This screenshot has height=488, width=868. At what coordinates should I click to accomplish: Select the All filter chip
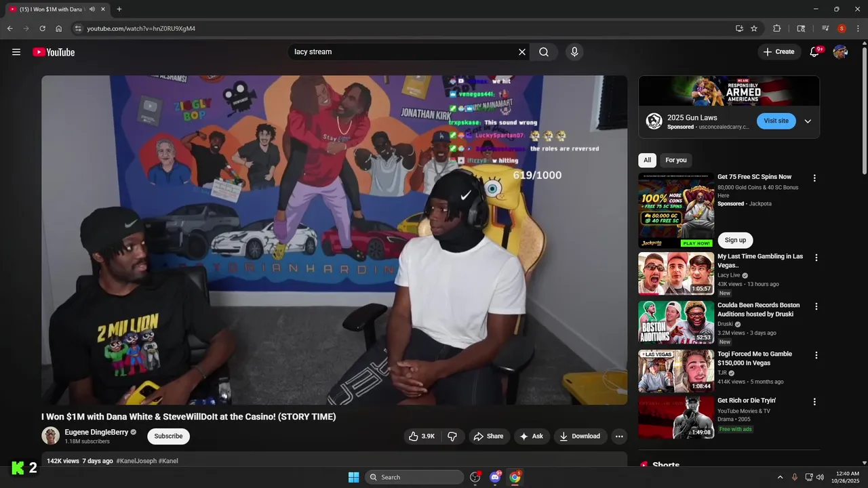point(647,161)
